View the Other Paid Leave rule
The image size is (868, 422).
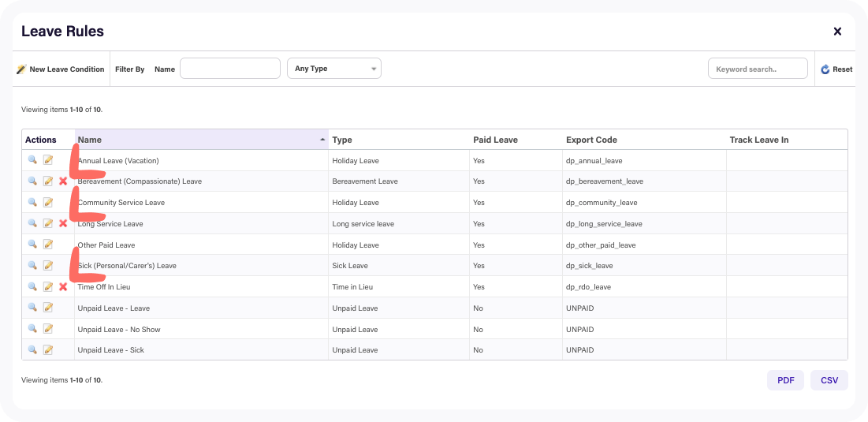(32, 245)
